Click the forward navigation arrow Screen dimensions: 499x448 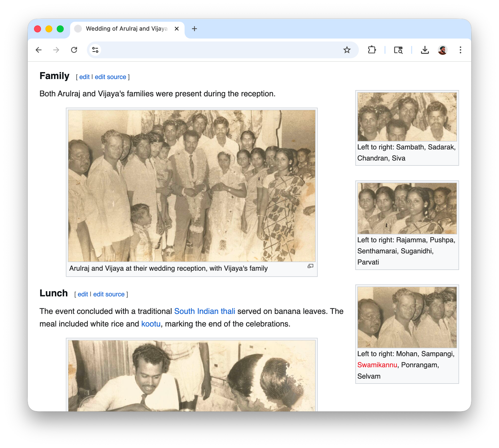click(x=56, y=50)
